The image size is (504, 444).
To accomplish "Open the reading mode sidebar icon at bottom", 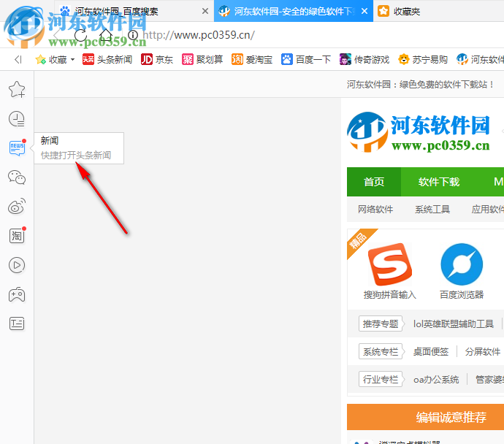I will (17, 324).
